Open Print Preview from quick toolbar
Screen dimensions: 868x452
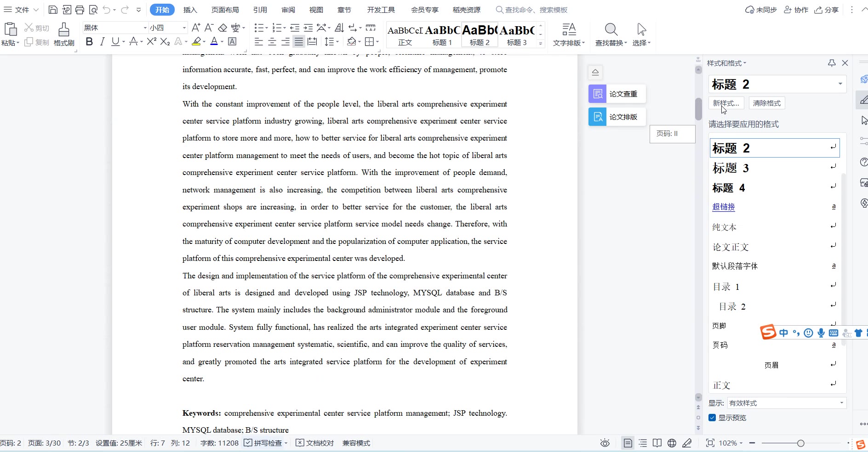[93, 10]
